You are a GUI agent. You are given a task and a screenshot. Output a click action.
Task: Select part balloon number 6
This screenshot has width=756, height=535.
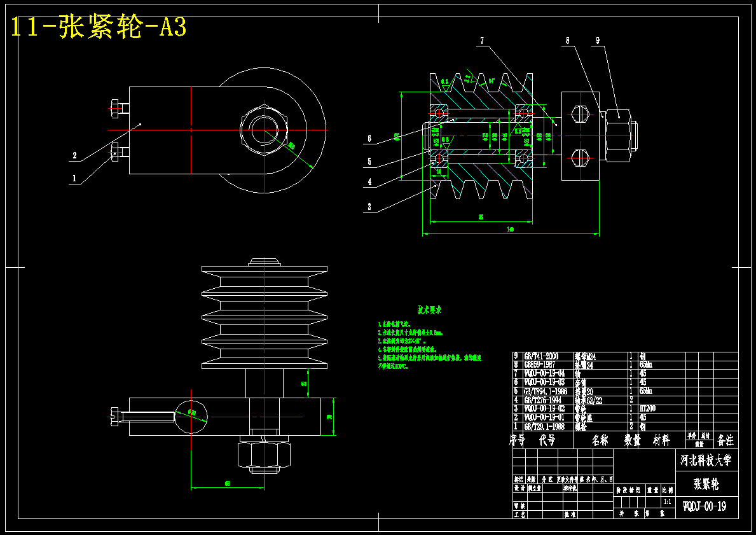[369, 139]
